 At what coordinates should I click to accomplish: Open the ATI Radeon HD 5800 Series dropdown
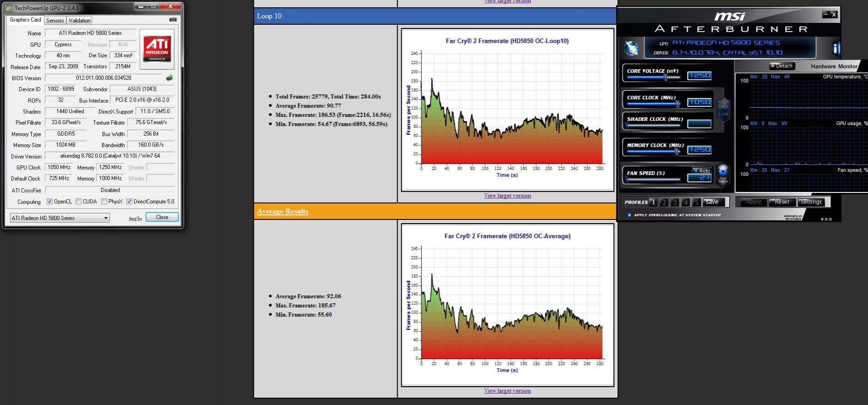tap(60, 218)
